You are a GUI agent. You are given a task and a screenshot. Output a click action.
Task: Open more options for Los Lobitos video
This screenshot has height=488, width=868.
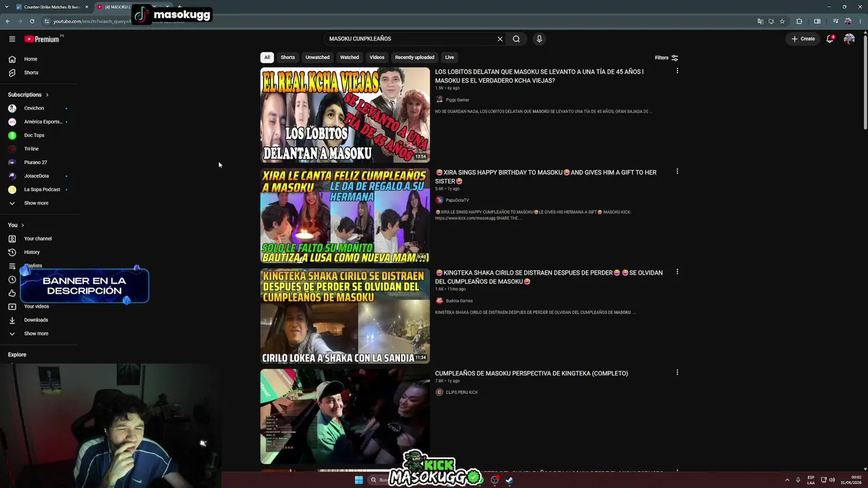[677, 71]
